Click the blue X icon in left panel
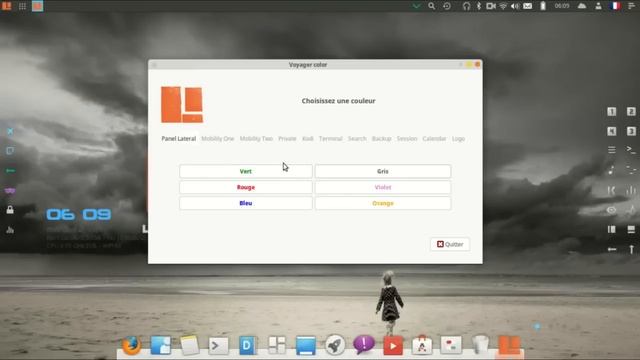 [x=10, y=131]
